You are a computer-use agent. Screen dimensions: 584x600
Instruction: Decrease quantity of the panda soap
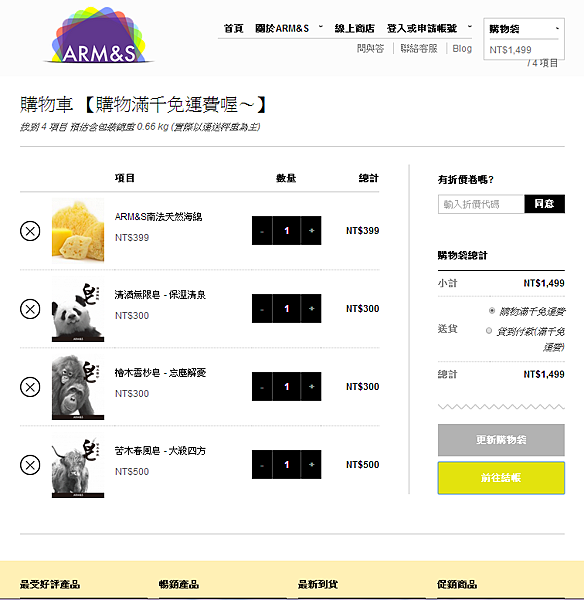(x=262, y=308)
